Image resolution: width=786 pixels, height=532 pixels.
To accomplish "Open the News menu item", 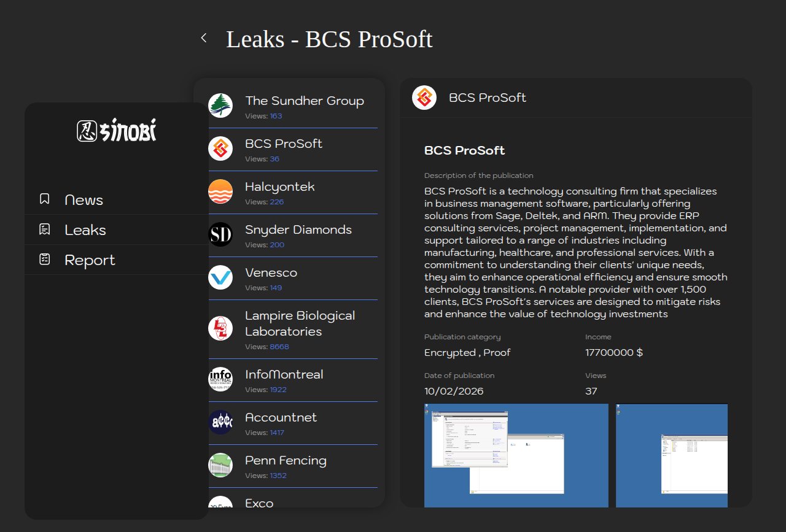I will pyautogui.click(x=84, y=200).
